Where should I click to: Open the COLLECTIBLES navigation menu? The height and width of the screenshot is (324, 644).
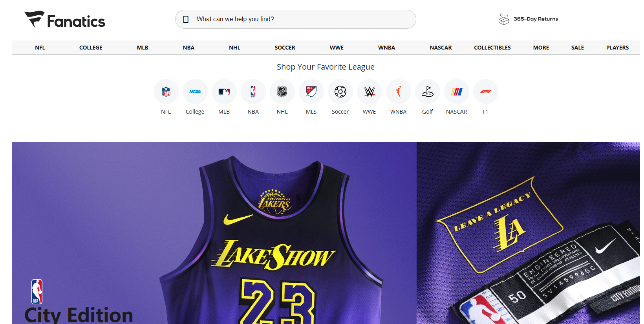[492, 48]
